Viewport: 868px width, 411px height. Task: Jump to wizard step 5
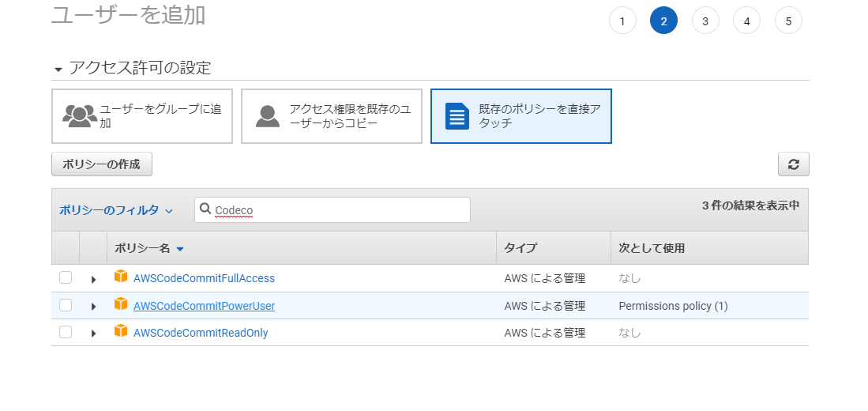[788, 21]
